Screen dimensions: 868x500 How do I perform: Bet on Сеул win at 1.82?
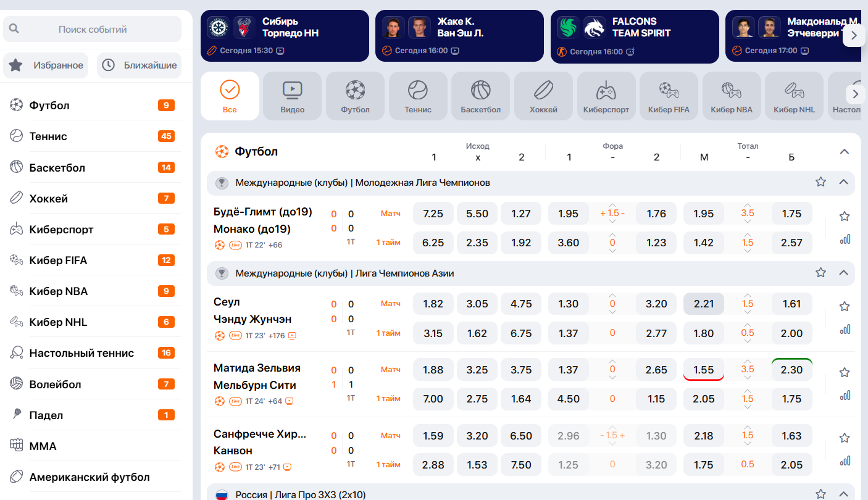(x=433, y=304)
